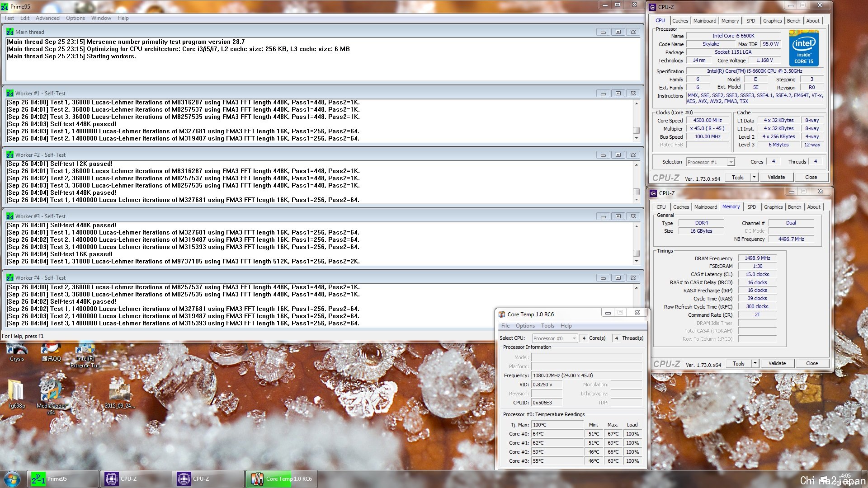Viewport: 868px width, 488px height.
Task: Switch to Memory tab in upper CPU-Z
Action: point(730,21)
